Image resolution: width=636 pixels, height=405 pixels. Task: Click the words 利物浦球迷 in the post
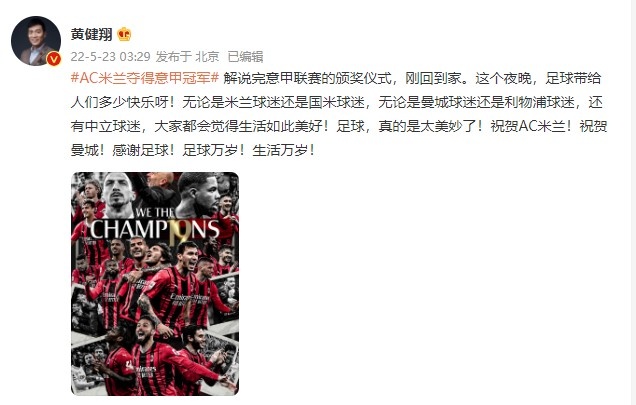tap(539, 102)
